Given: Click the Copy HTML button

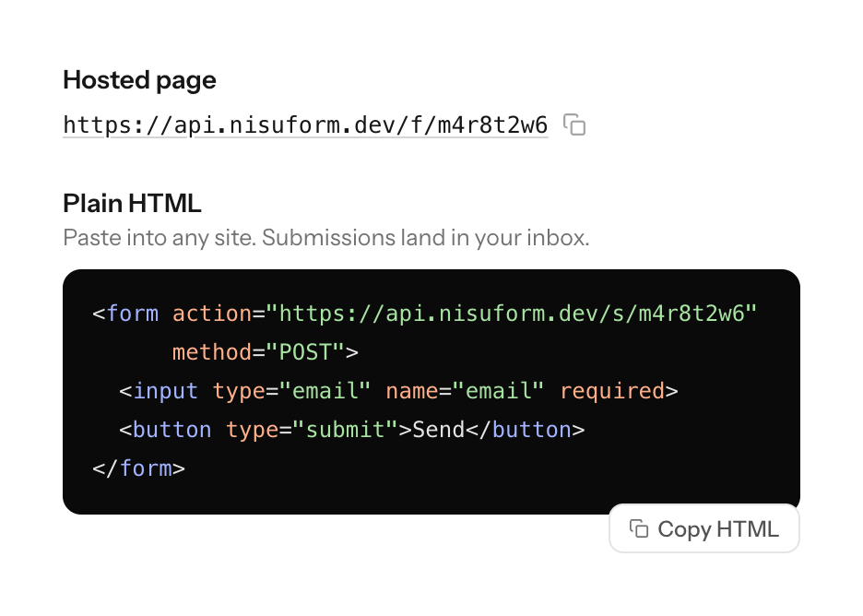Looking at the screenshot, I should coord(703,528).
